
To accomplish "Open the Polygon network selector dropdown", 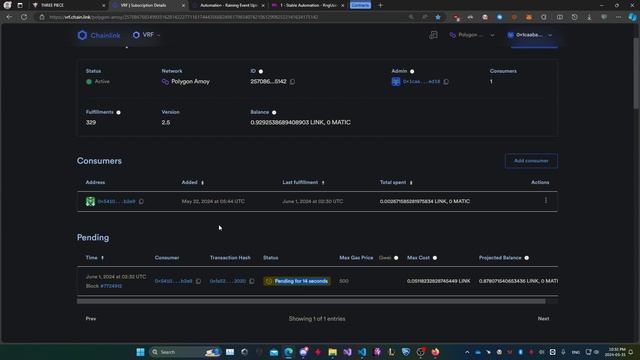I will pyautogui.click(x=472, y=35).
